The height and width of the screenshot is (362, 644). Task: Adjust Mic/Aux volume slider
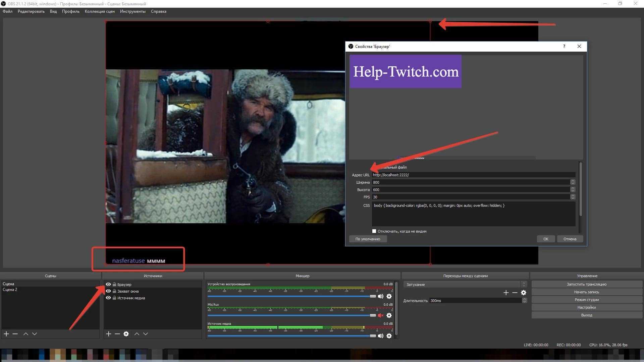(291, 315)
